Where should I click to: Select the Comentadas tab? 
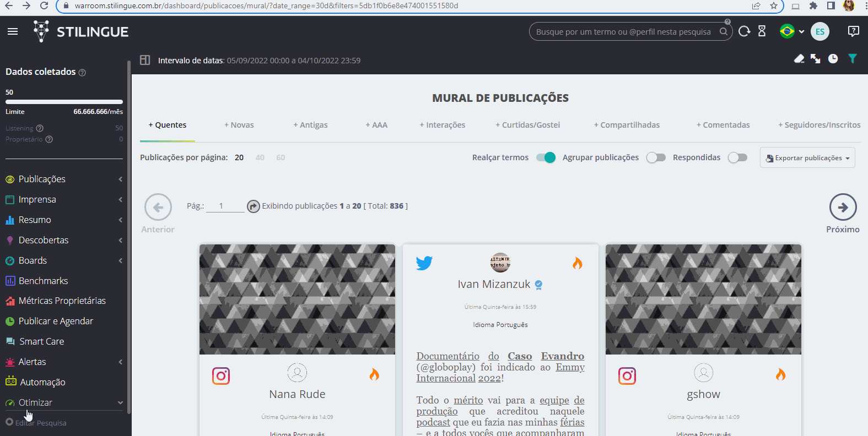pyautogui.click(x=723, y=125)
